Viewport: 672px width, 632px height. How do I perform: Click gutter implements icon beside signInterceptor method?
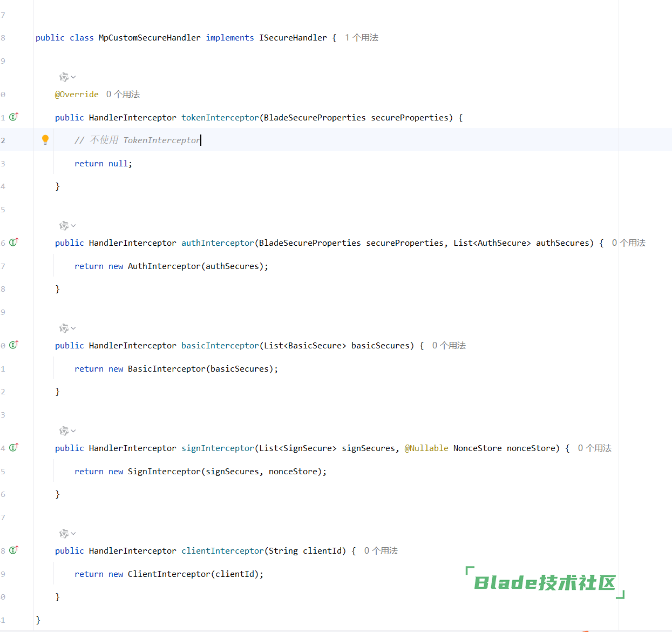14,447
